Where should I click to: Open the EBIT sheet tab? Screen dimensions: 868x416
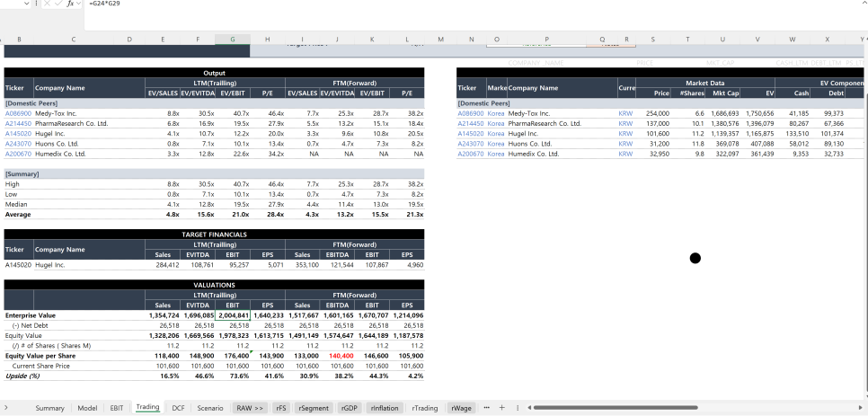117,408
